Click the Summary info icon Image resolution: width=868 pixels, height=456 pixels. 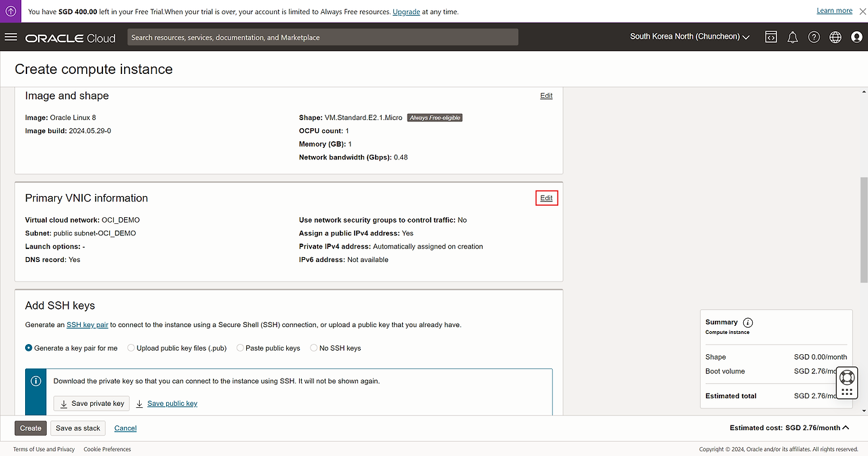click(748, 322)
